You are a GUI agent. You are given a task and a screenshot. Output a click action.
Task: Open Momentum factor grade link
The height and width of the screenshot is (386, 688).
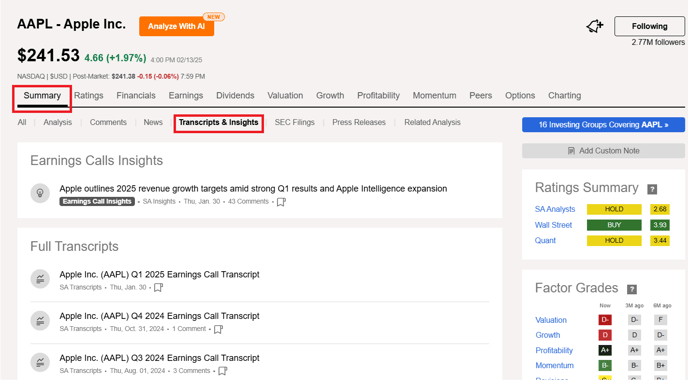(x=554, y=365)
